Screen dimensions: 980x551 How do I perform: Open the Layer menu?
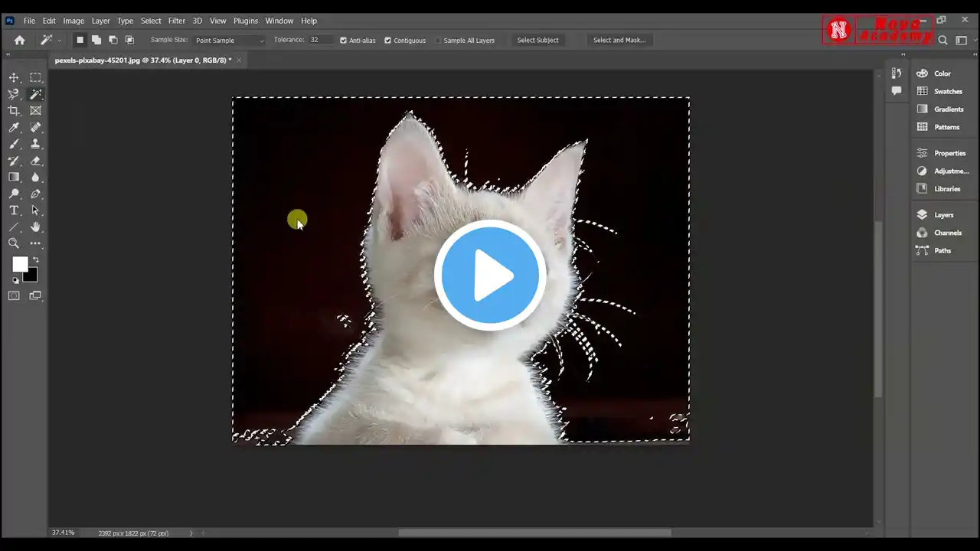coord(101,21)
